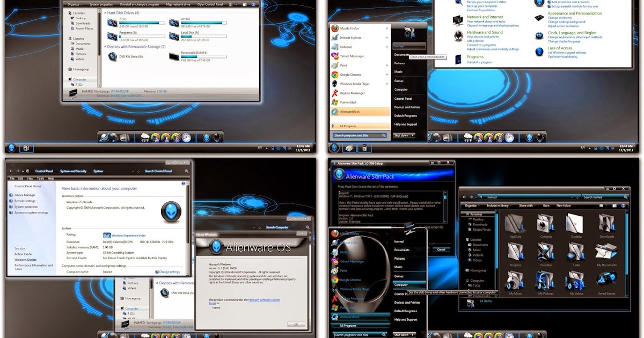This screenshot has width=644, height=338.
Task: Click Map network drive toolbar button
Action: pyautogui.click(x=177, y=4)
